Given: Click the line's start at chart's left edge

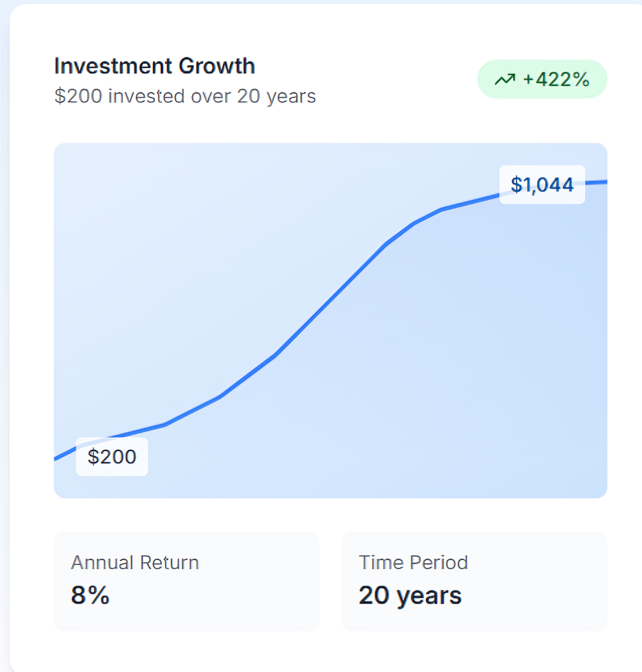Looking at the screenshot, I should (x=57, y=458).
